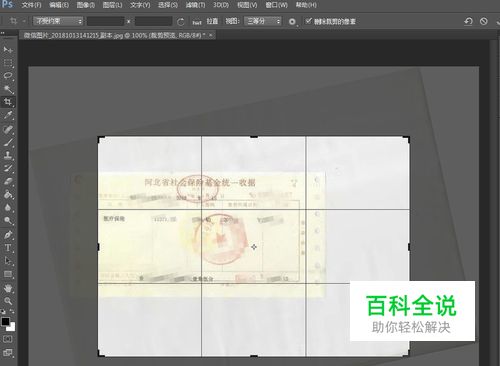Click the crop box center point marker
Image resolution: width=500 pixels, height=366 pixels.
254,247
